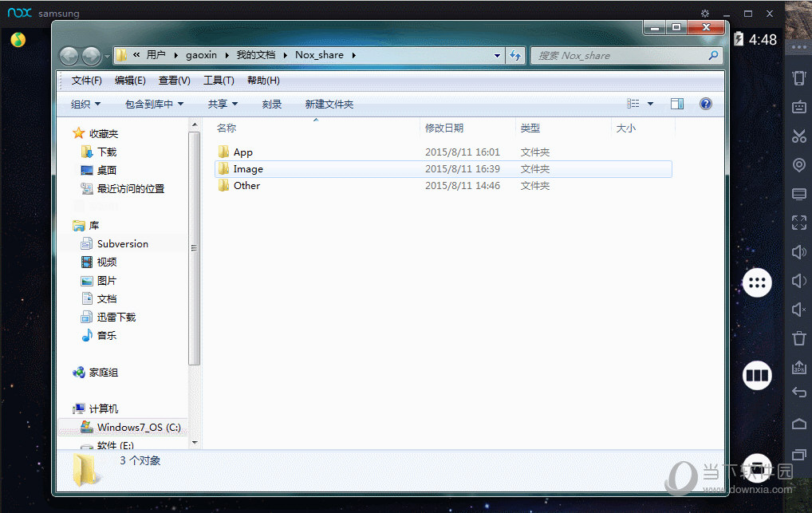Open the Nox location pin tool
The width and height of the screenshot is (812, 513).
(798, 165)
